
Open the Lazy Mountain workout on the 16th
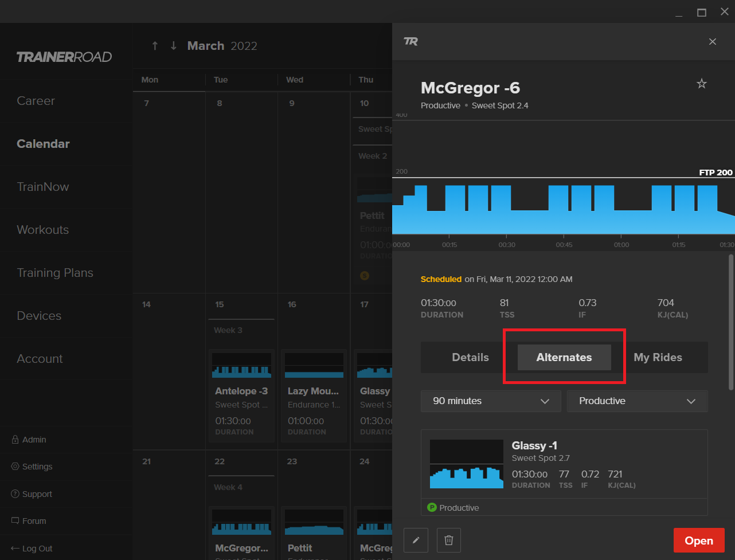point(314,395)
